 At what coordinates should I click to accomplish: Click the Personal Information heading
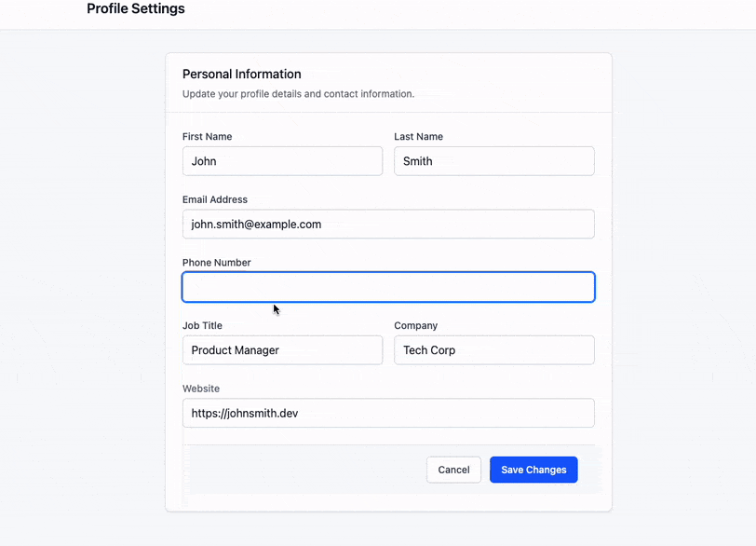(x=242, y=75)
